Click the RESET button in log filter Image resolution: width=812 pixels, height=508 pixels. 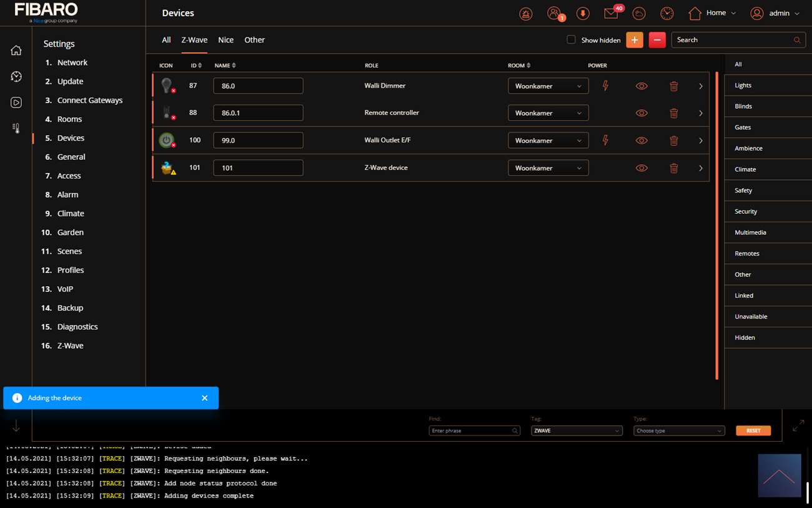coord(753,431)
